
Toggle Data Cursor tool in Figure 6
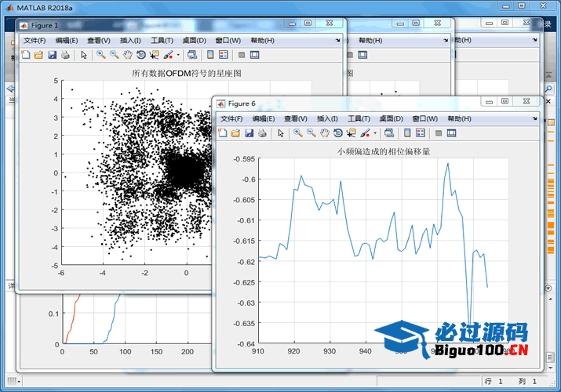click(x=351, y=133)
